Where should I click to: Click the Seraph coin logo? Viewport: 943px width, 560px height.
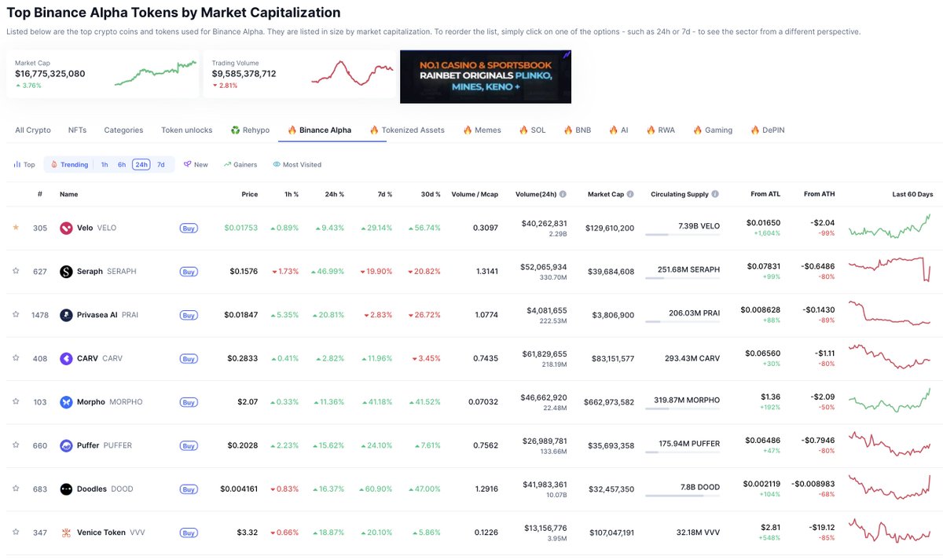pos(66,272)
